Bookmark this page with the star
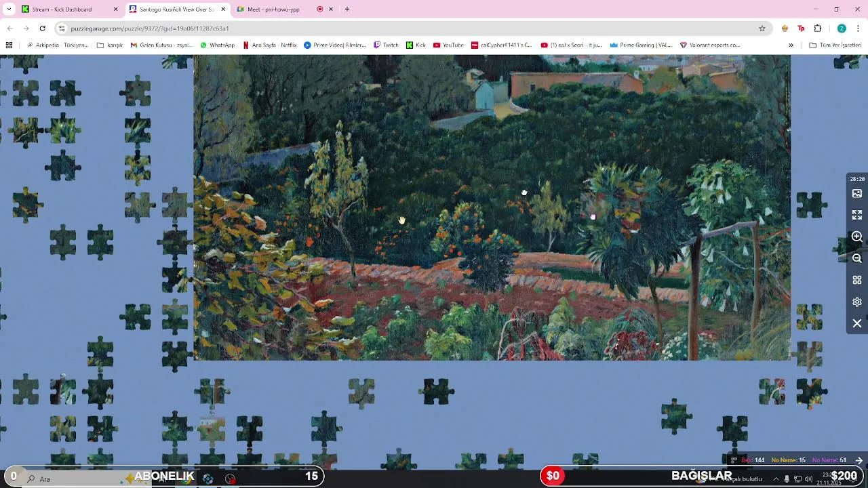868x488 pixels. 762,28
